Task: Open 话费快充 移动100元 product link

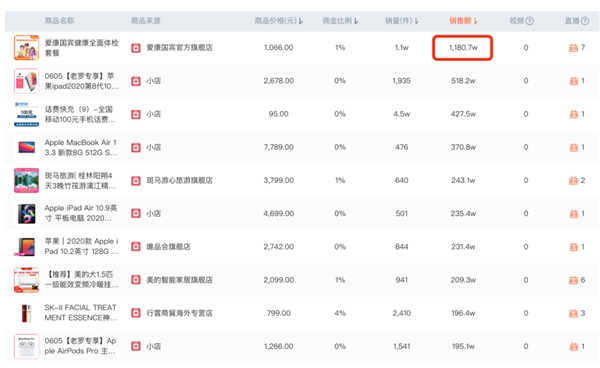Action: tap(80, 114)
